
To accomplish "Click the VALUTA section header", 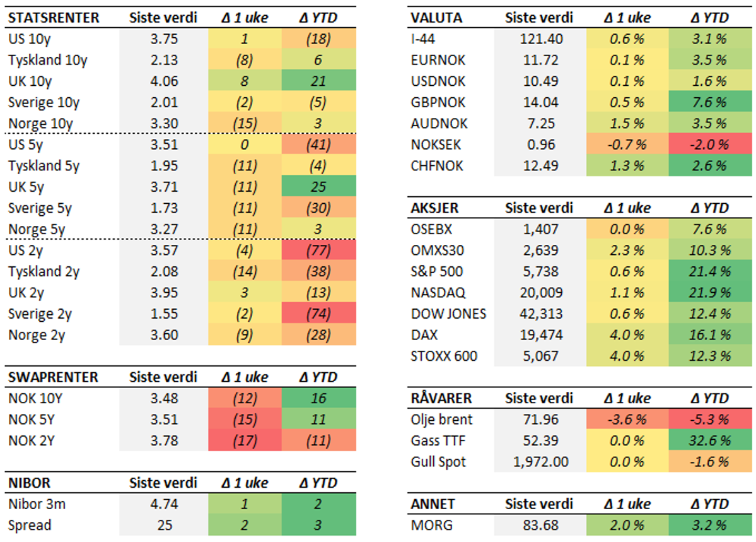I will coord(435,18).
